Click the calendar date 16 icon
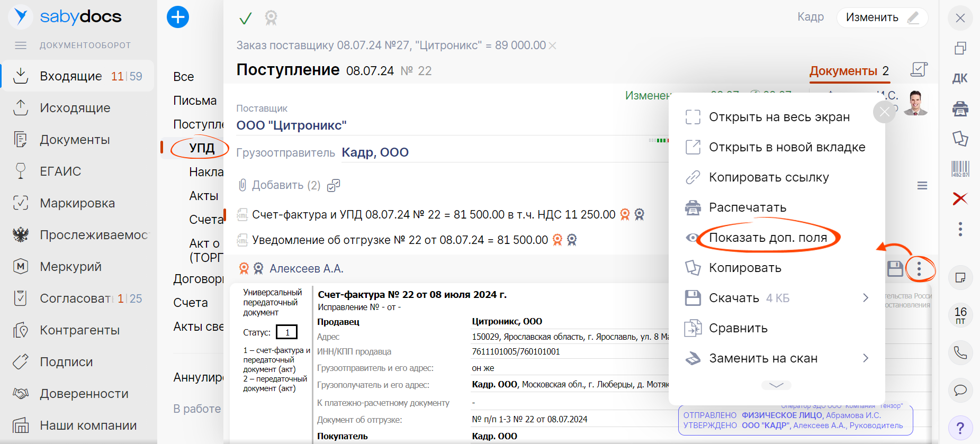 (960, 315)
